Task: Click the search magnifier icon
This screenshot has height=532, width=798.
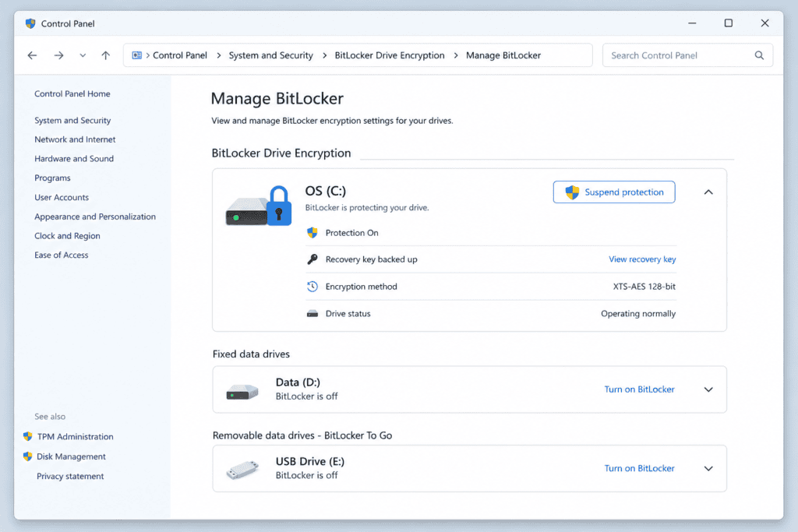Action: pos(759,55)
